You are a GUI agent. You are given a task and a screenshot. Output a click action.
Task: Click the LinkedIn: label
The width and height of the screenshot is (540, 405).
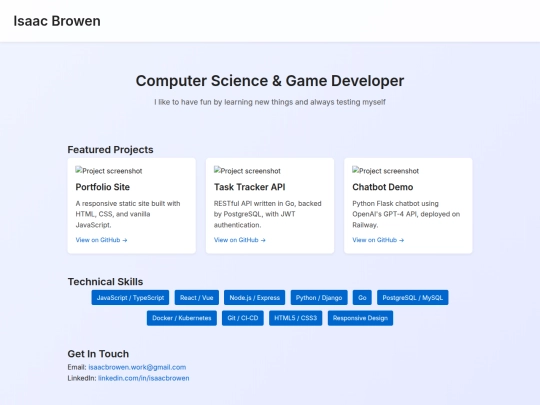point(82,378)
